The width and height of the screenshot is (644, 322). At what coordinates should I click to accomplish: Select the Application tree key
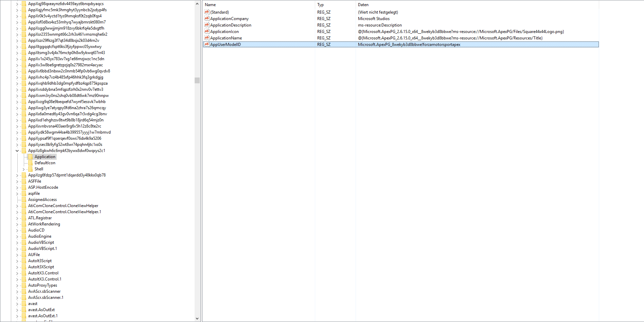pos(45,157)
